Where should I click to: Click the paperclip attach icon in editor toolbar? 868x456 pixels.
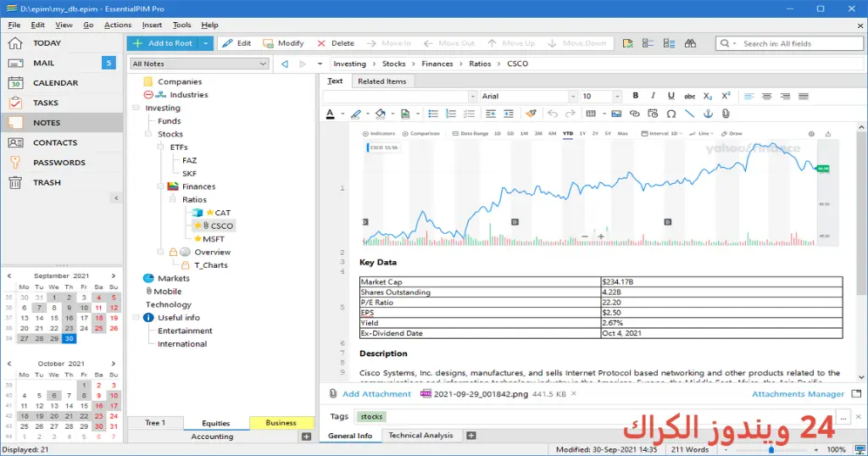pyautogui.click(x=726, y=114)
